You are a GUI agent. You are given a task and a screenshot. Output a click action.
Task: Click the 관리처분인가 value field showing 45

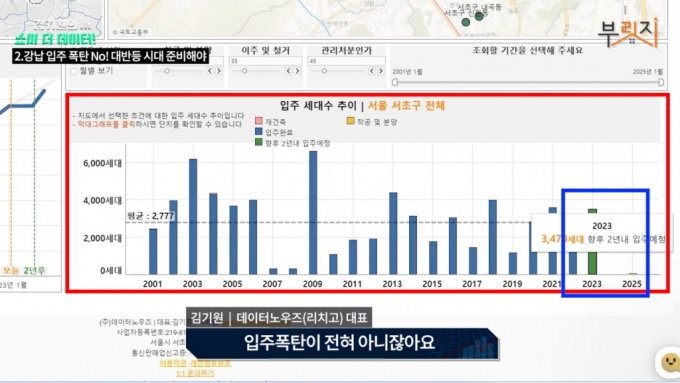pyautogui.click(x=346, y=61)
